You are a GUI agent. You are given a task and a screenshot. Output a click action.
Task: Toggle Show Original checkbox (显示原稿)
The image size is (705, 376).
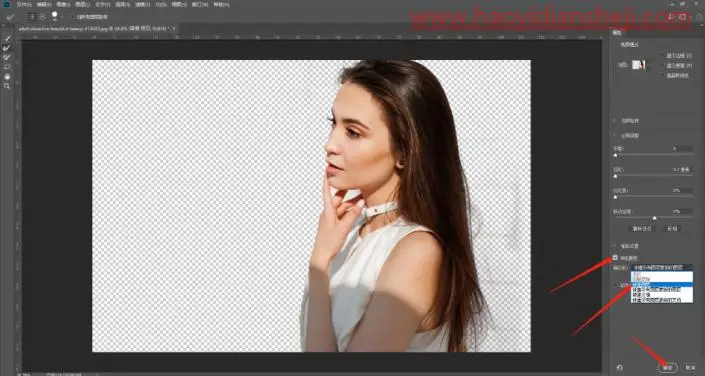pyautogui.click(x=662, y=66)
